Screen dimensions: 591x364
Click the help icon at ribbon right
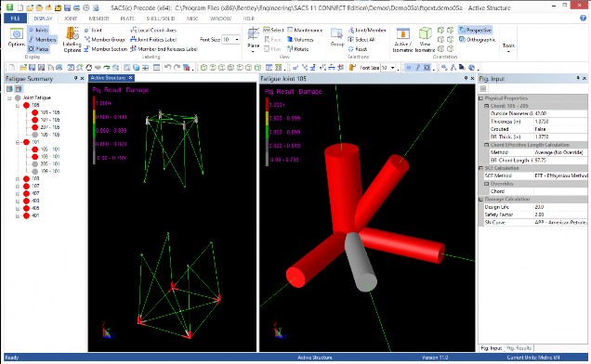[583, 18]
